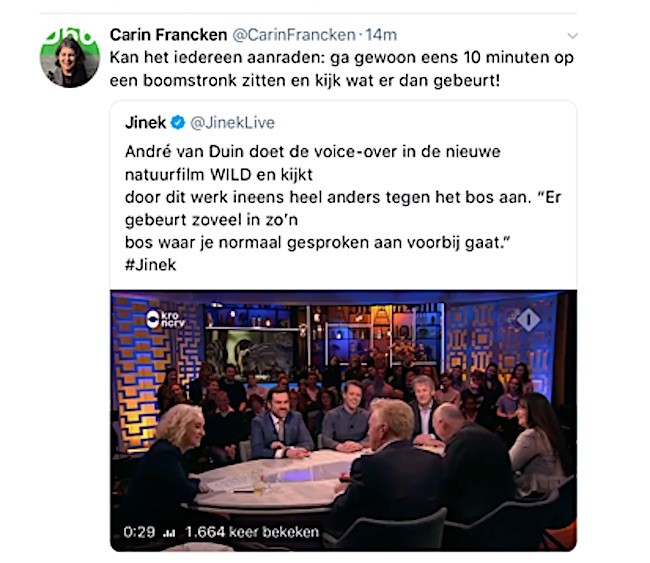This screenshot has width=650, height=563.
Task: Click the view count bars icon
Action: point(169,533)
